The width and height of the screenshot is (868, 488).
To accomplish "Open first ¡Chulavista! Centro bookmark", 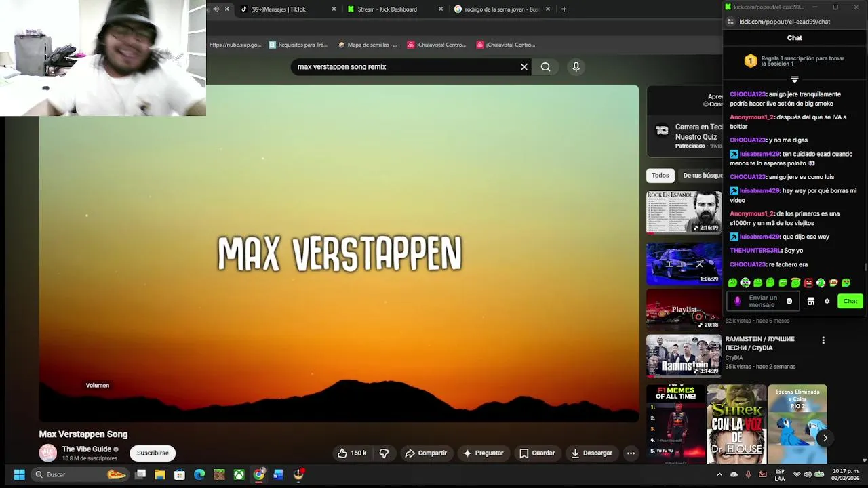I will (x=437, y=45).
